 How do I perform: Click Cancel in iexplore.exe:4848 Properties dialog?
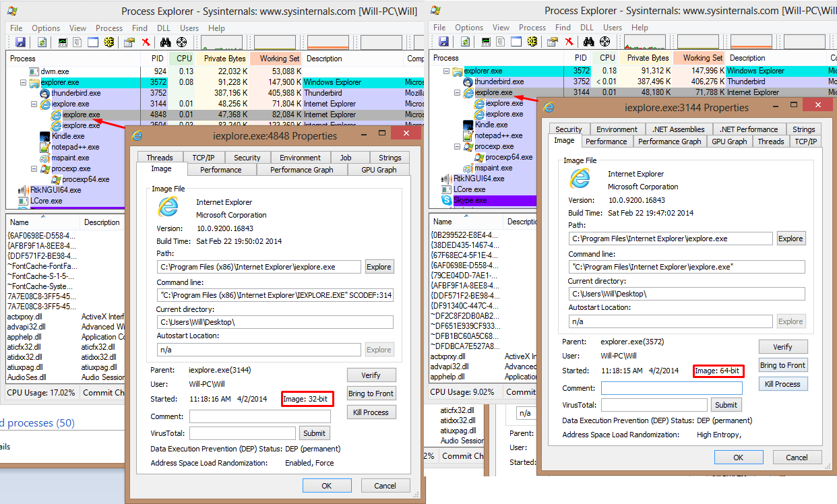tap(385, 486)
